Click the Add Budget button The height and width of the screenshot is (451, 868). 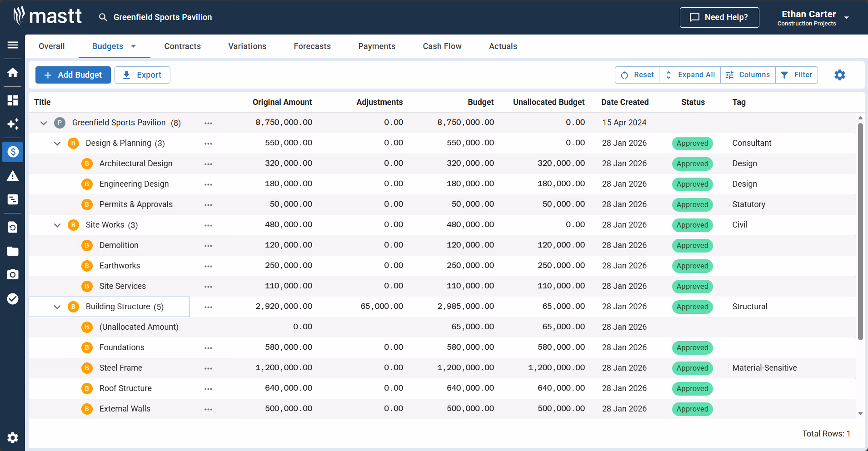point(73,74)
